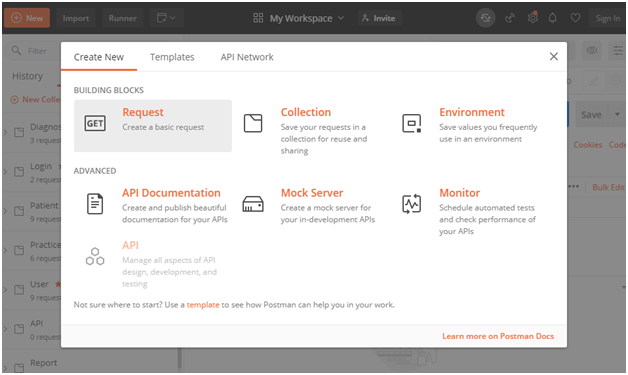
Task: Click the Save dropdown arrow
Action: click(617, 114)
